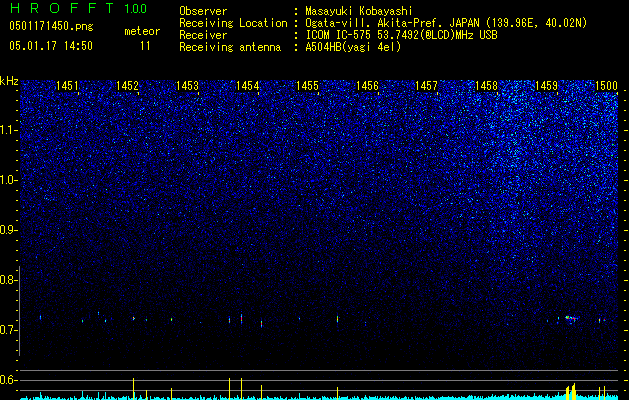
Task: Click the 0.9 kHz axis label
Action: (x=9, y=230)
